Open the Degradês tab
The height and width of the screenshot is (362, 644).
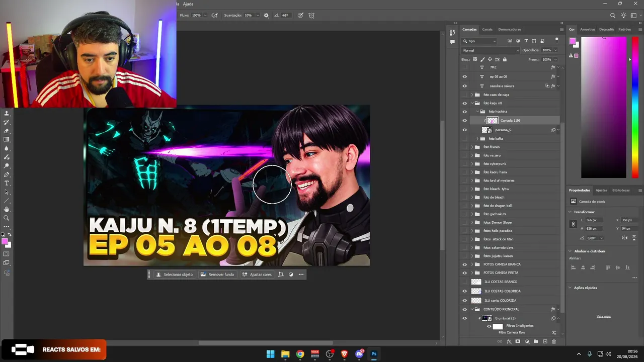607,29
